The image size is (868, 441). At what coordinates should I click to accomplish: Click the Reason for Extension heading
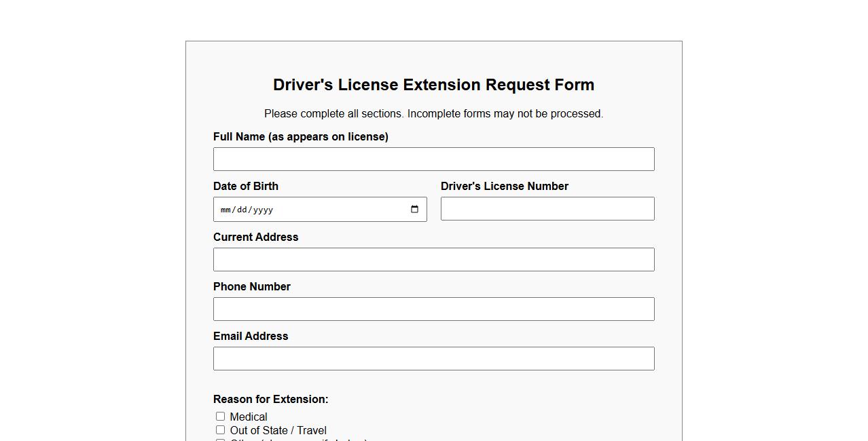click(270, 399)
